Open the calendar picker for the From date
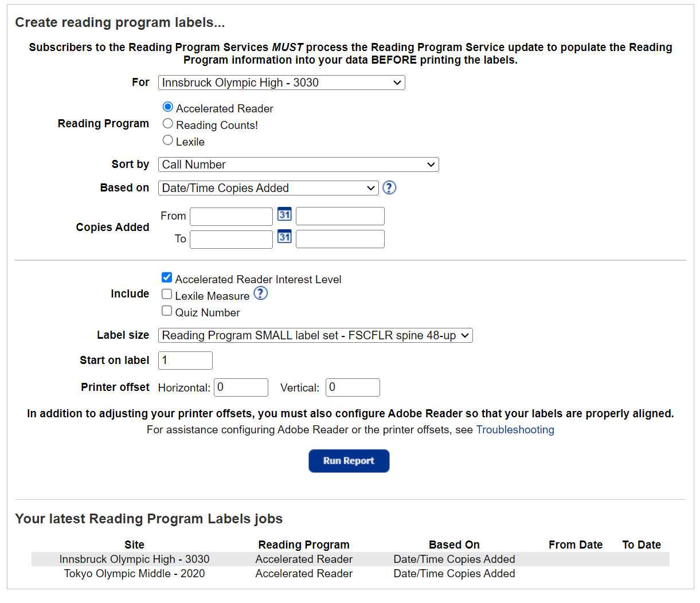This screenshot has width=700, height=603. 284,216
